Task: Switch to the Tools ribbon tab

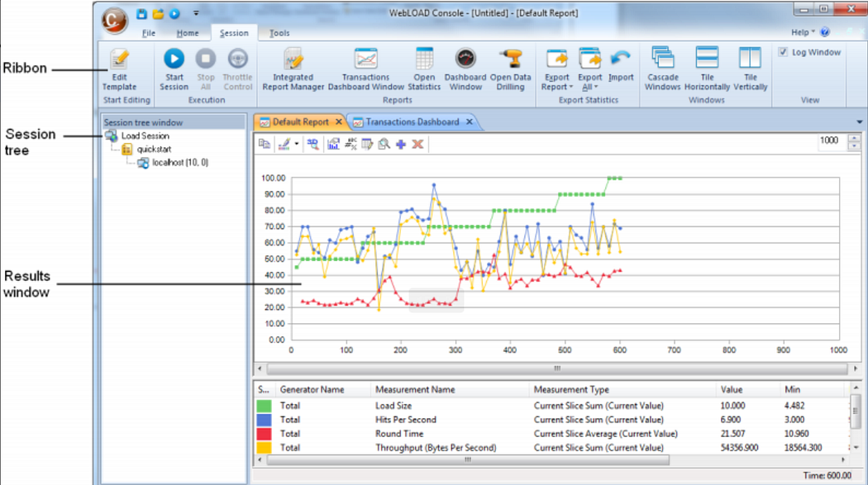Action: [279, 33]
